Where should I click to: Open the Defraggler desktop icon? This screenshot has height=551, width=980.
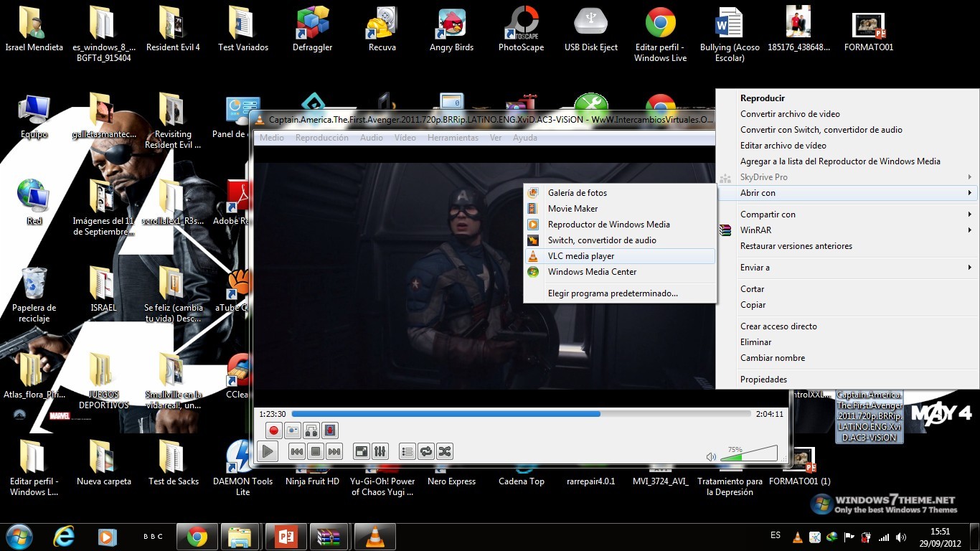point(313,29)
